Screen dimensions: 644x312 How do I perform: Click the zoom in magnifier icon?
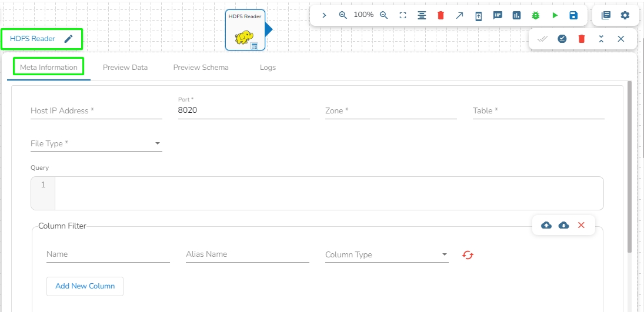click(343, 15)
